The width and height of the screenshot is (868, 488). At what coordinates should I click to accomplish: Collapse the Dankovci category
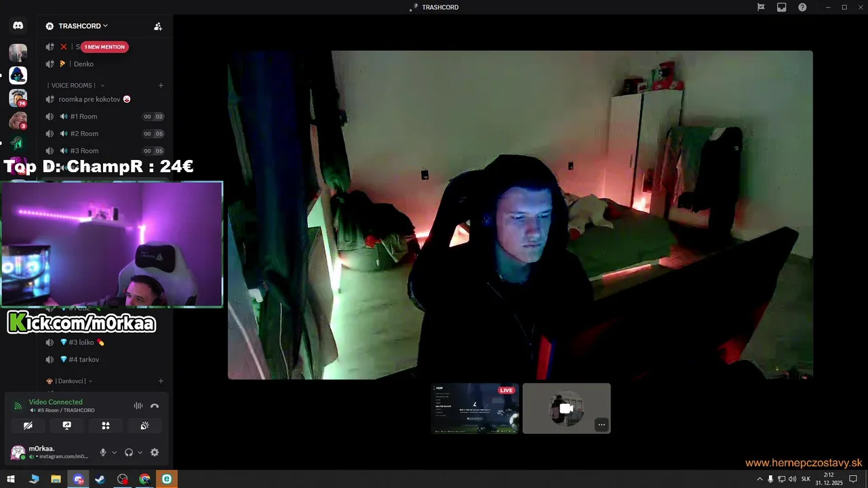pos(69,381)
